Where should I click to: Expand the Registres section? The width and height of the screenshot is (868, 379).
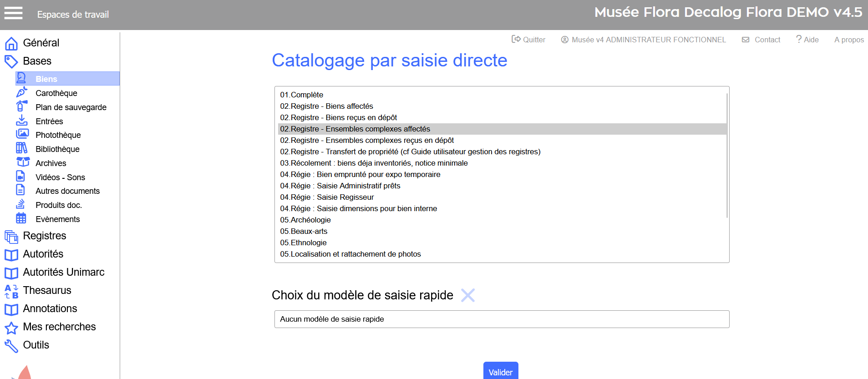click(x=45, y=236)
